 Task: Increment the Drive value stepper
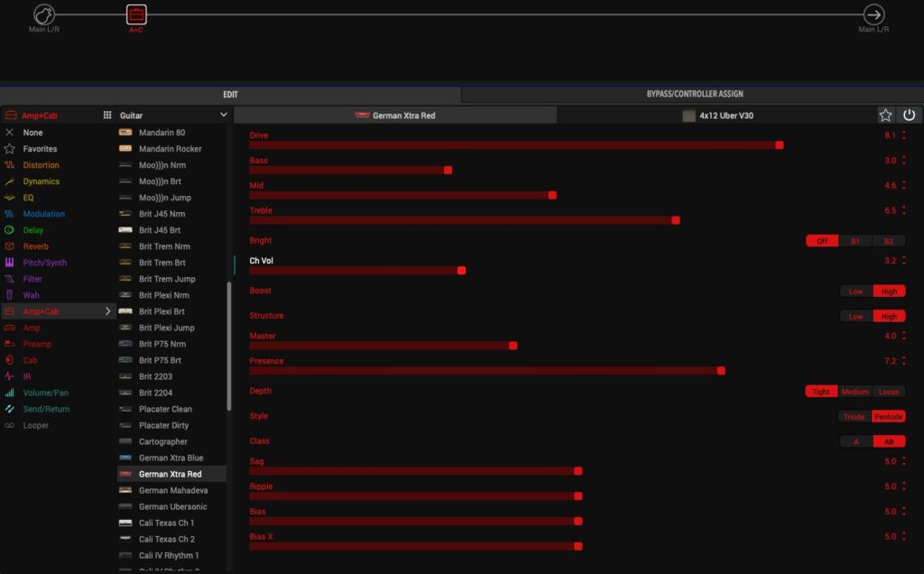click(904, 133)
